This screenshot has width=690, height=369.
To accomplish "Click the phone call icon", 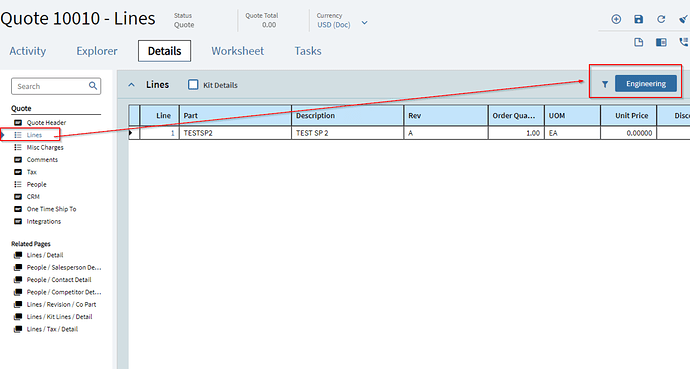I will tap(683, 42).
